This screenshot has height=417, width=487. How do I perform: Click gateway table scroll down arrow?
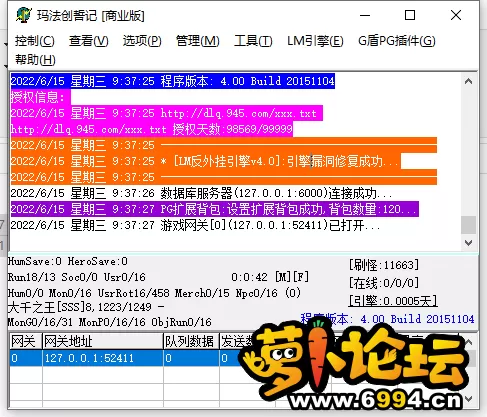pyautogui.click(x=468, y=399)
